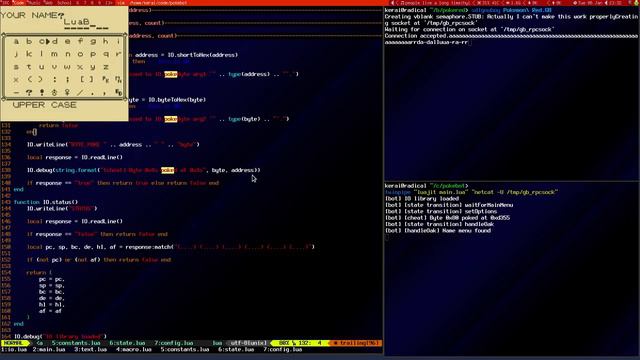Switch to the IRC workspace
Image resolution: width=640 pixels, height=360 pixels.
click(6, 2)
